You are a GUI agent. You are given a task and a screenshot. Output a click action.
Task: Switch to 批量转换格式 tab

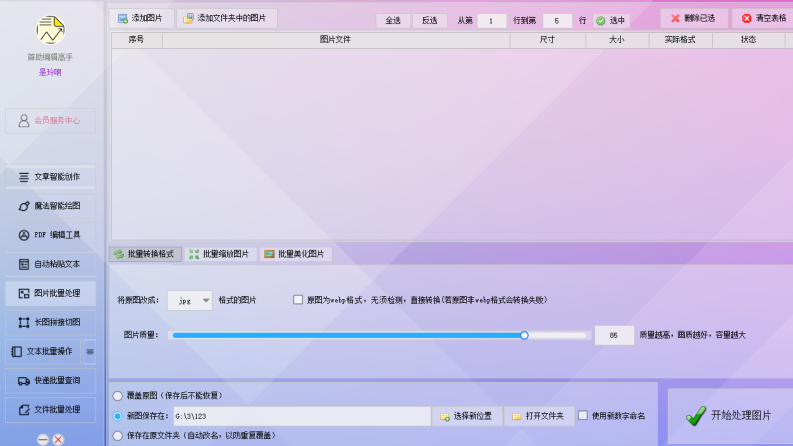click(145, 254)
